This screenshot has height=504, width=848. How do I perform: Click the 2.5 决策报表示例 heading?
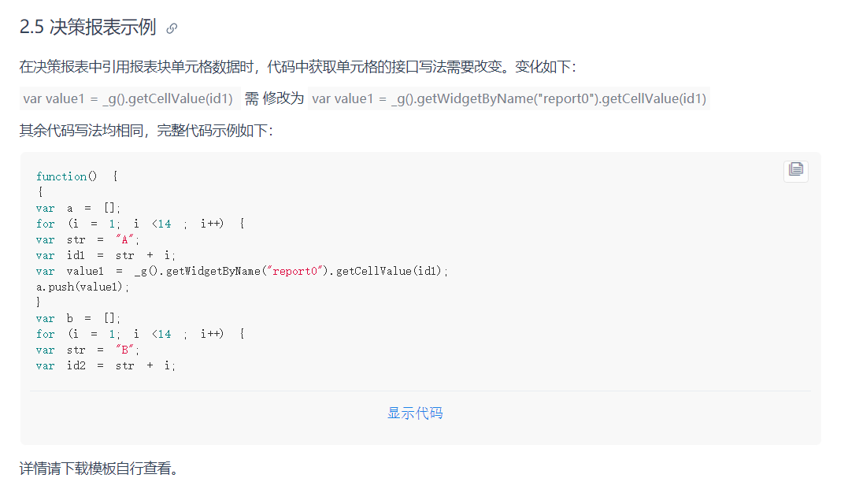click(x=87, y=27)
